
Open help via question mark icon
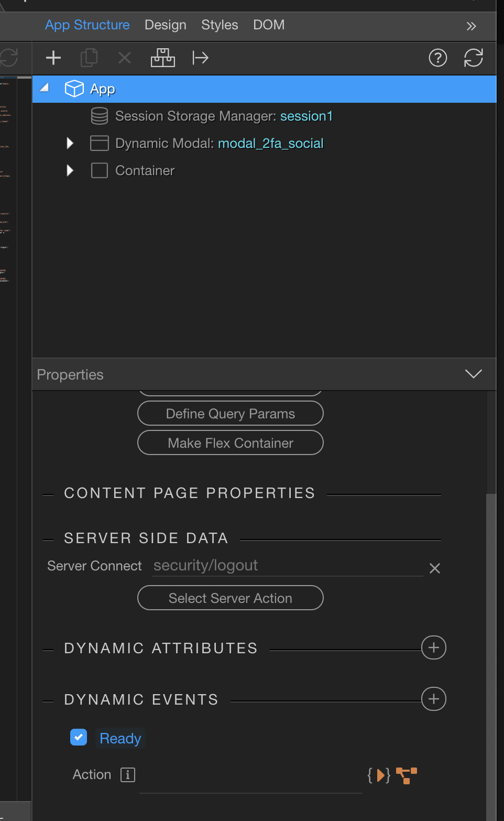pyautogui.click(x=437, y=58)
